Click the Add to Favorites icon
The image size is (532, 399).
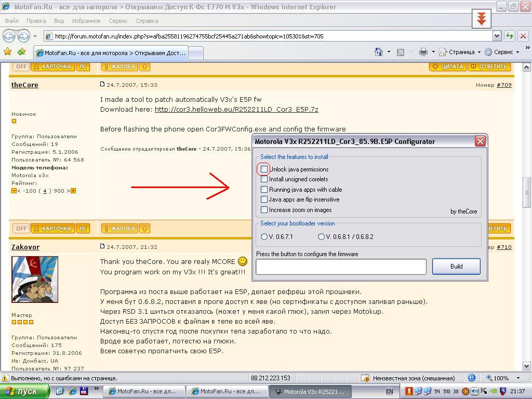tap(22, 52)
